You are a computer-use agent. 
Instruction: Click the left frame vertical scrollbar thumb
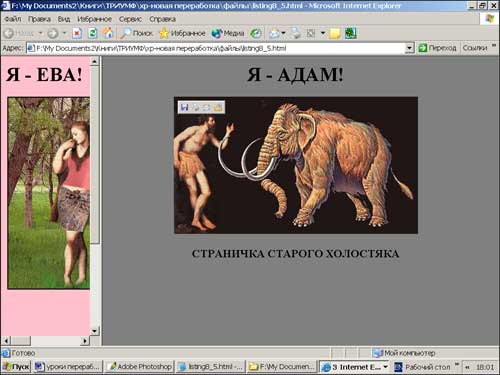coord(95,154)
